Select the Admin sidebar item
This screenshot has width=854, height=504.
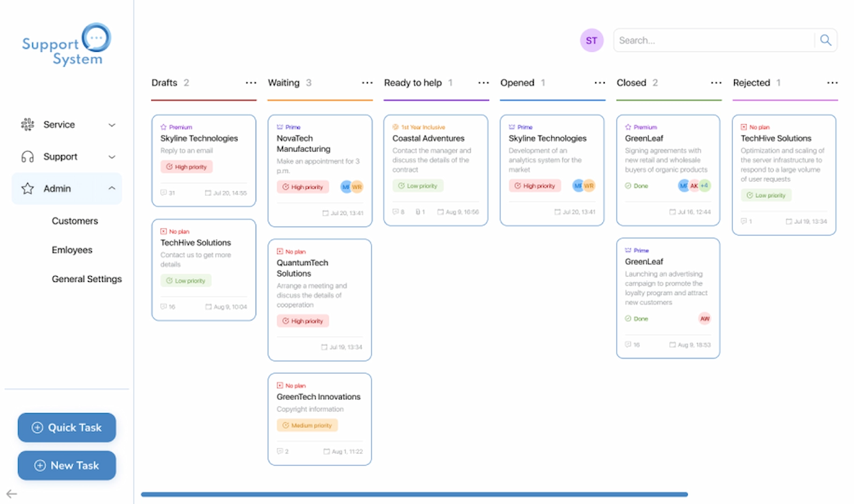pos(67,189)
